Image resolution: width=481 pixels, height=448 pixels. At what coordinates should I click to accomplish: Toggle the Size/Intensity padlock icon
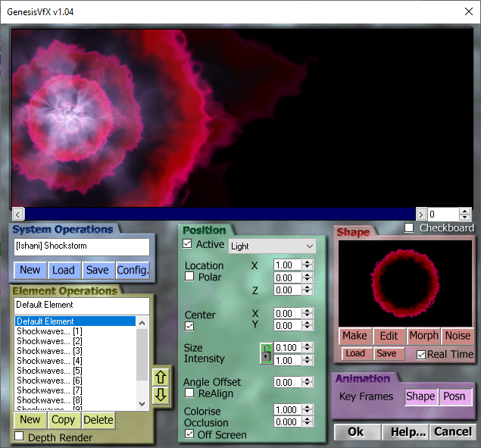click(x=266, y=354)
